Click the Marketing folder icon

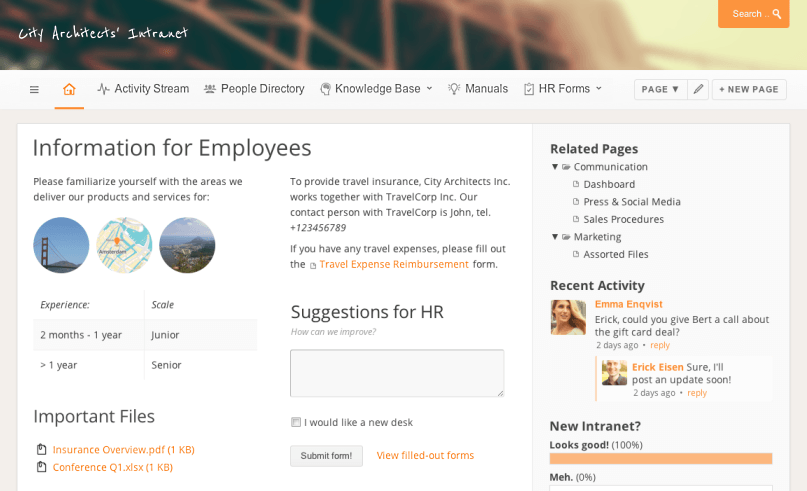566,237
